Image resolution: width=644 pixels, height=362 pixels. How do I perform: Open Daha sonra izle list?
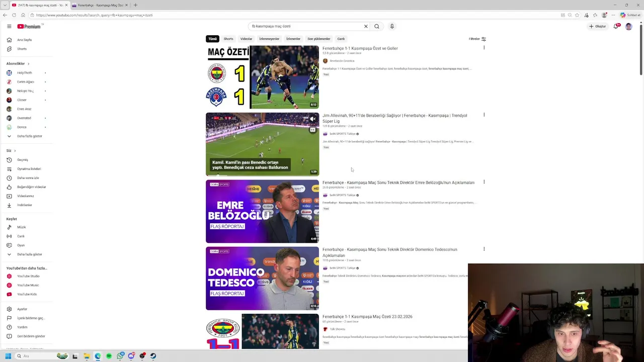(28, 178)
